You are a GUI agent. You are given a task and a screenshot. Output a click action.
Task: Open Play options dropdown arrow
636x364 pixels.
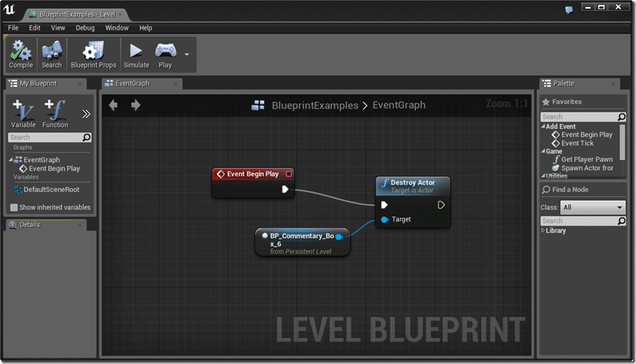[x=186, y=55]
